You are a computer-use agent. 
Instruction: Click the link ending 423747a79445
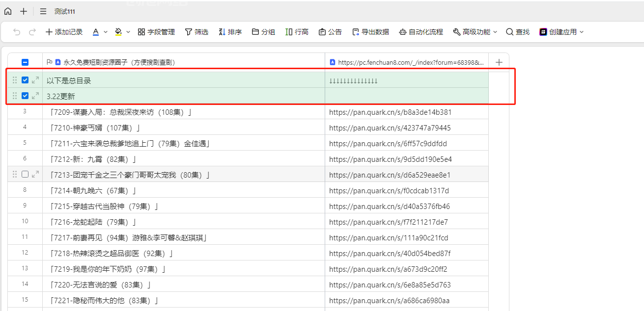390,128
